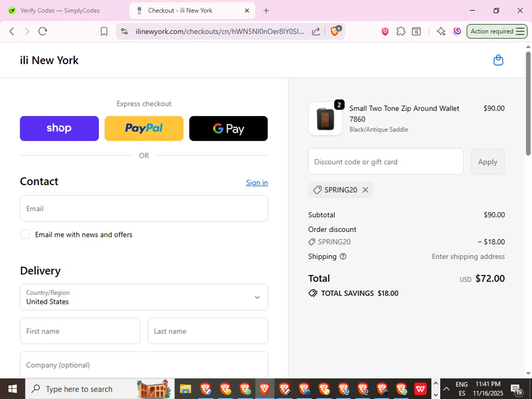Remove the SPRING20 discount code
Viewport: 532px width, 399px height.
point(365,190)
